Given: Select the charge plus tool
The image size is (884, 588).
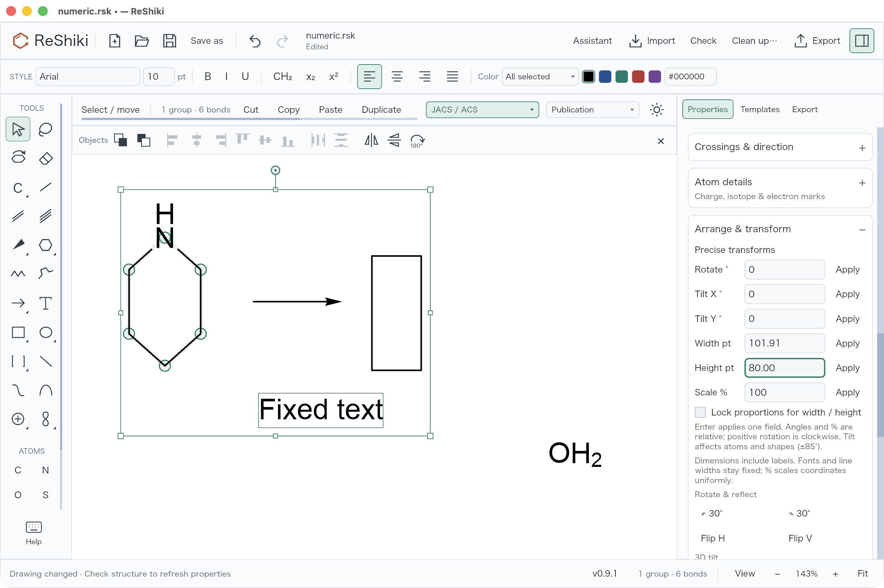Looking at the screenshot, I should (18, 419).
